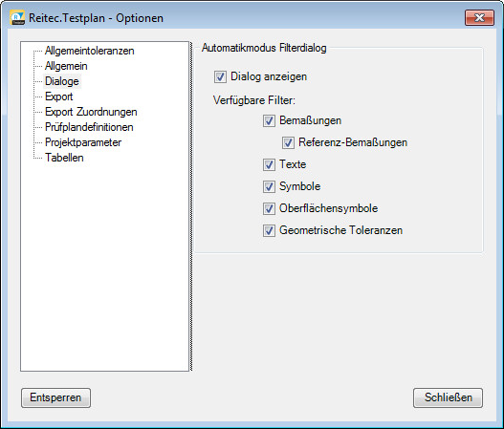Toggle the Dialog anzeigen checkbox
Viewport: 504px width, 429px height.
point(220,77)
